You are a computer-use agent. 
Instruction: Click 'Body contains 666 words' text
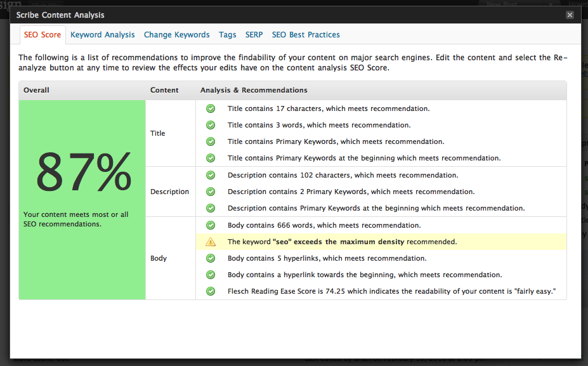point(324,225)
